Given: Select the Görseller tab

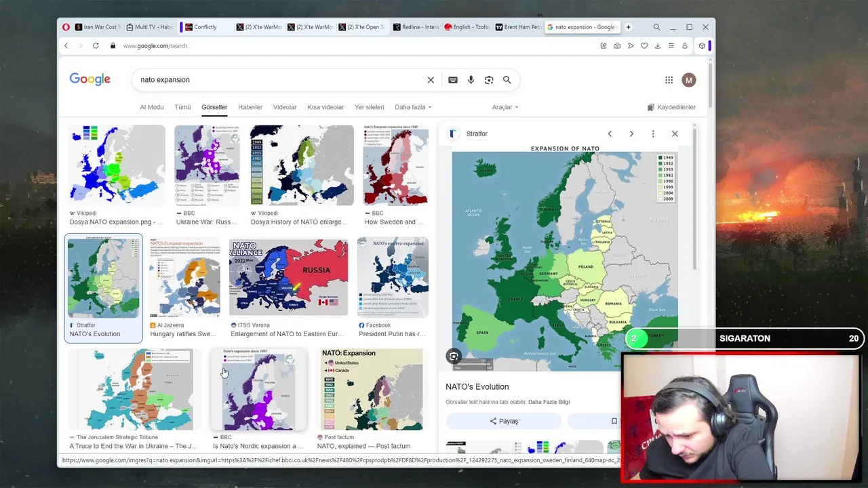Looking at the screenshot, I should click(214, 107).
